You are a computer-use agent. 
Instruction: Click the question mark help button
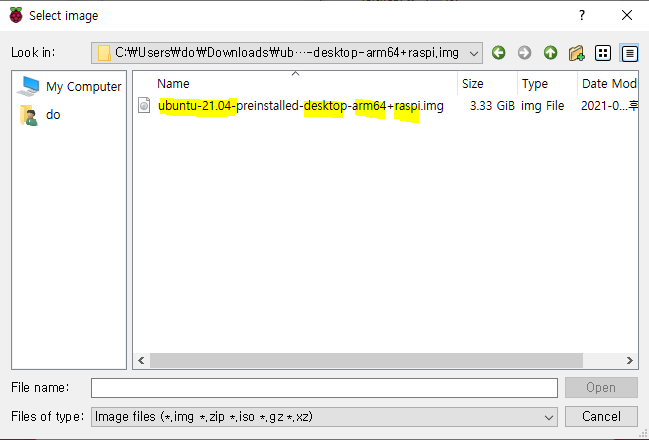coord(582,15)
